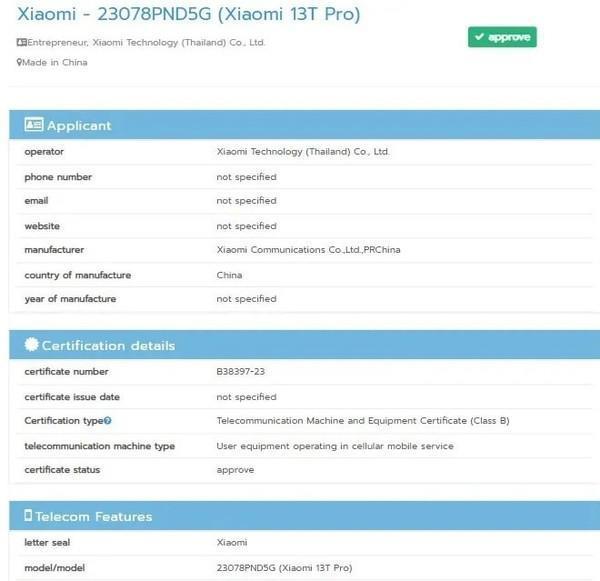Click the checkmark inside approve badge
The image size is (600, 581).
pyautogui.click(x=479, y=37)
